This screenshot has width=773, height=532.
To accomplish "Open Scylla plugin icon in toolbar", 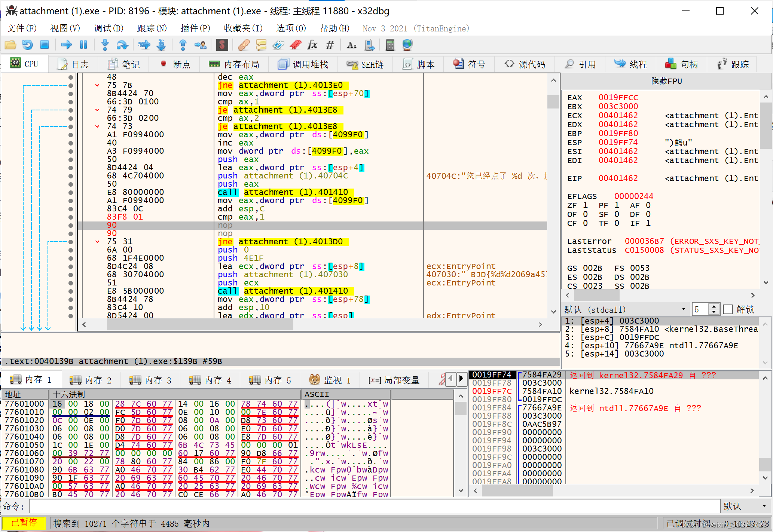I will [x=222, y=45].
